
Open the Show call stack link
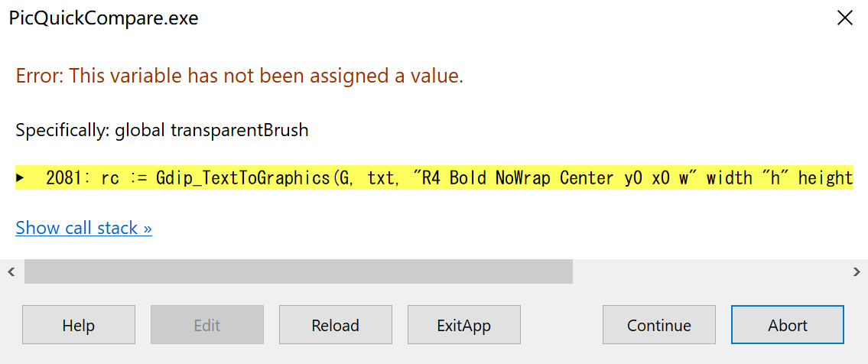point(83,228)
